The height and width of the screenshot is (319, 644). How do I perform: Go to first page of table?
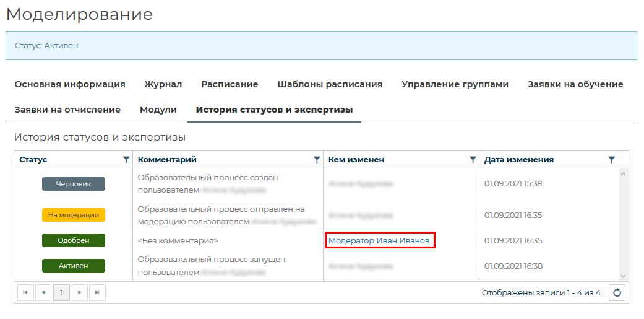coord(25,292)
